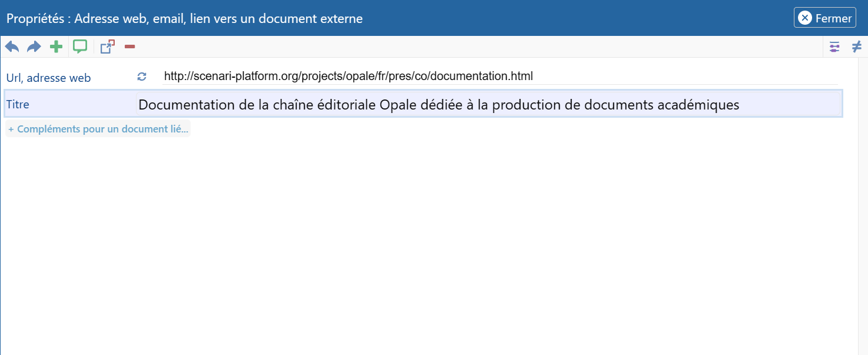
Task: Undo the last edit with the back arrow
Action: point(12,47)
